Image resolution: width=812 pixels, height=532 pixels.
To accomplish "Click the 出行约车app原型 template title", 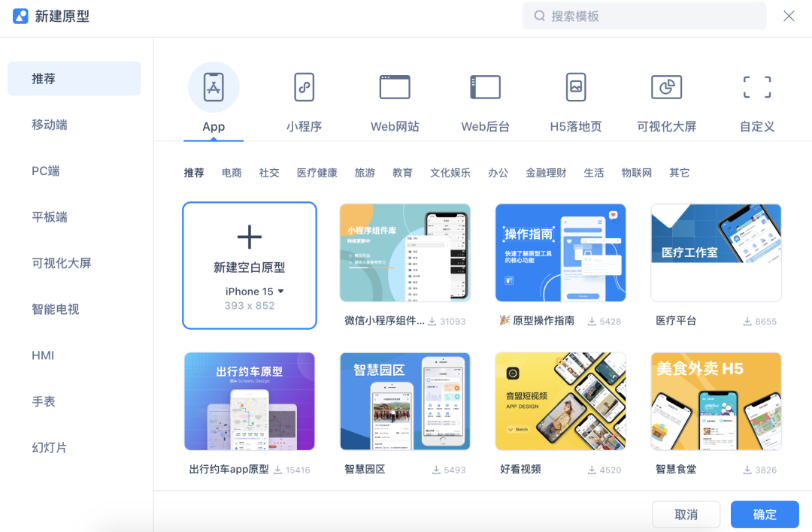I will click(x=229, y=470).
